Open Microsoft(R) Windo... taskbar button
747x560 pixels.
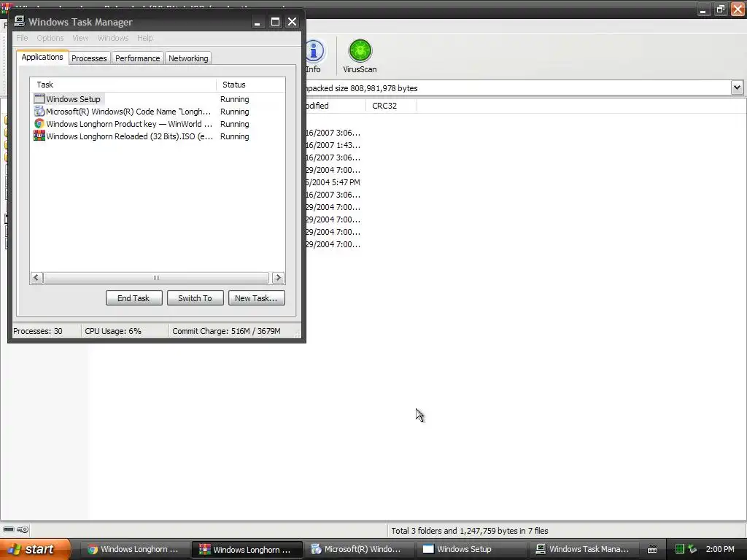(x=358, y=550)
